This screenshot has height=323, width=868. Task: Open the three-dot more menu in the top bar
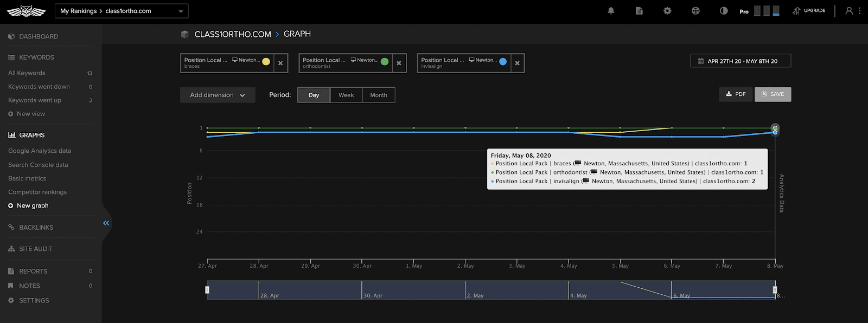coord(859,11)
